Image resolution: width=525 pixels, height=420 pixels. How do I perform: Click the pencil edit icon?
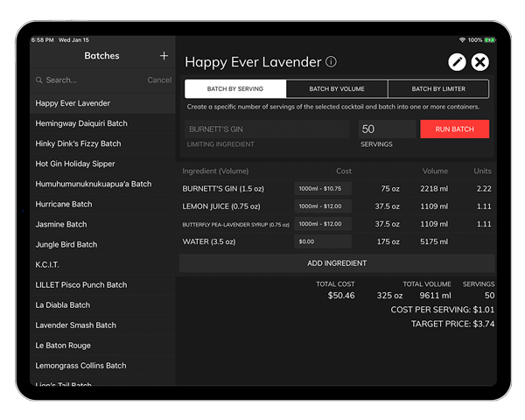pyautogui.click(x=456, y=62)
